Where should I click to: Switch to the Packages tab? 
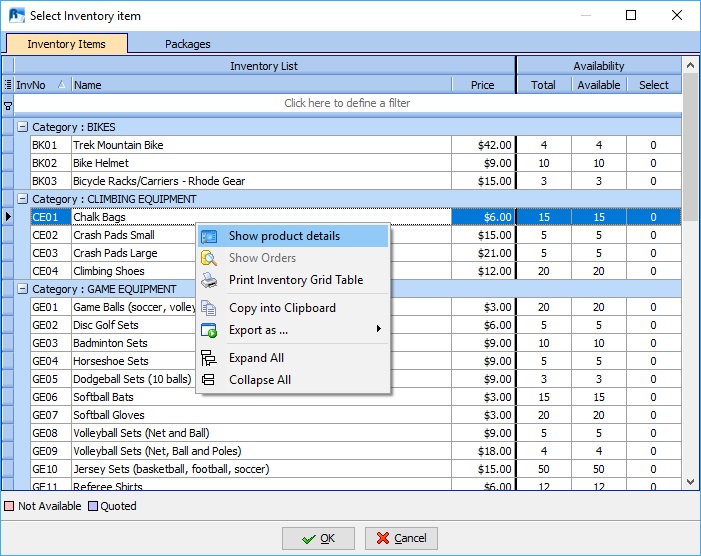click(x=187, y=44)
